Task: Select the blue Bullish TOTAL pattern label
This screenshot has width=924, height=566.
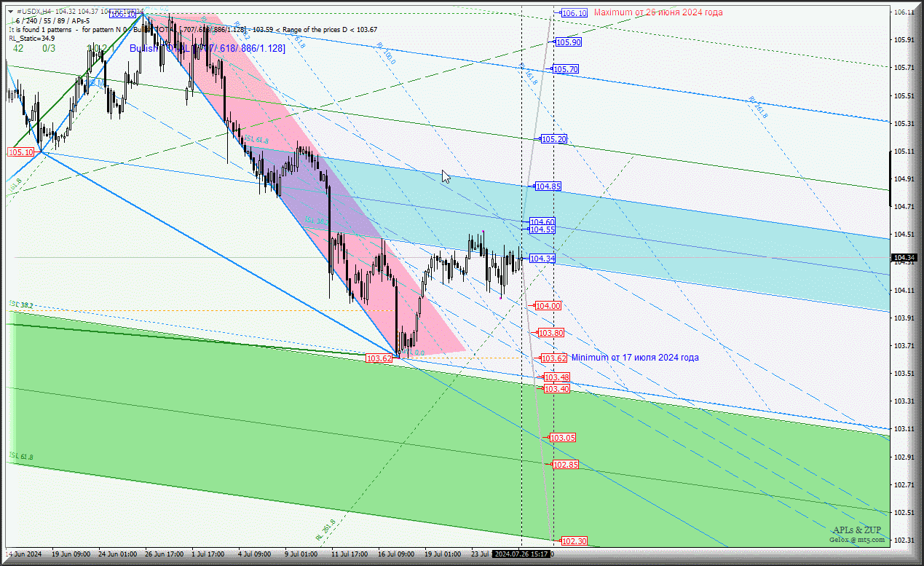Action: click(208, 48)
